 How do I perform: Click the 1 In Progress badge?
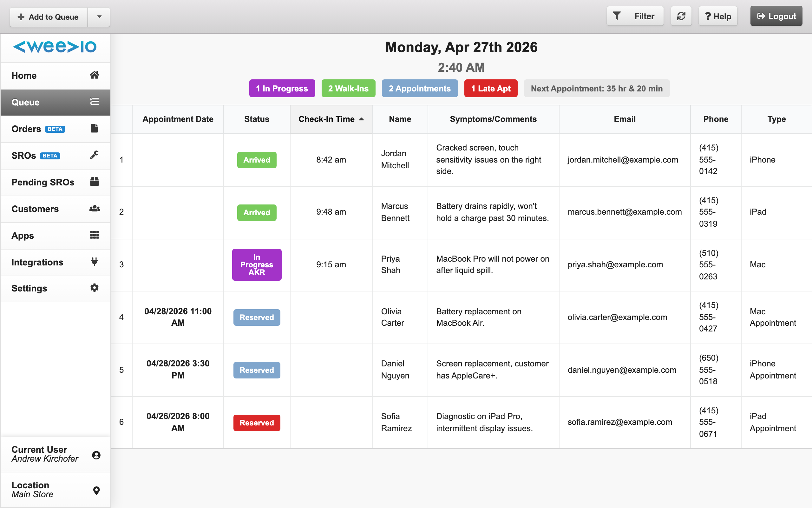click(x=282, y=88)
